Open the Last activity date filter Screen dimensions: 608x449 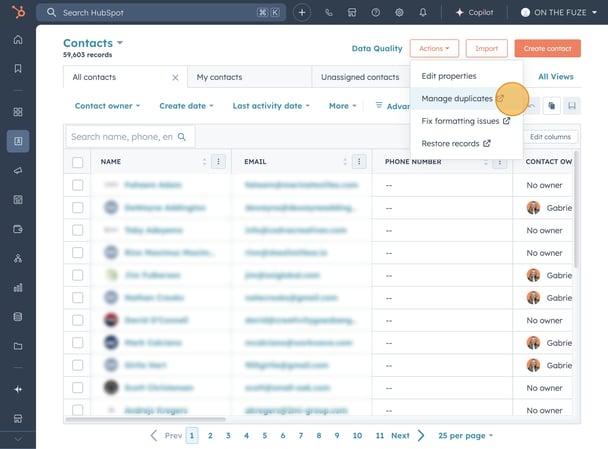click(271, 106)
